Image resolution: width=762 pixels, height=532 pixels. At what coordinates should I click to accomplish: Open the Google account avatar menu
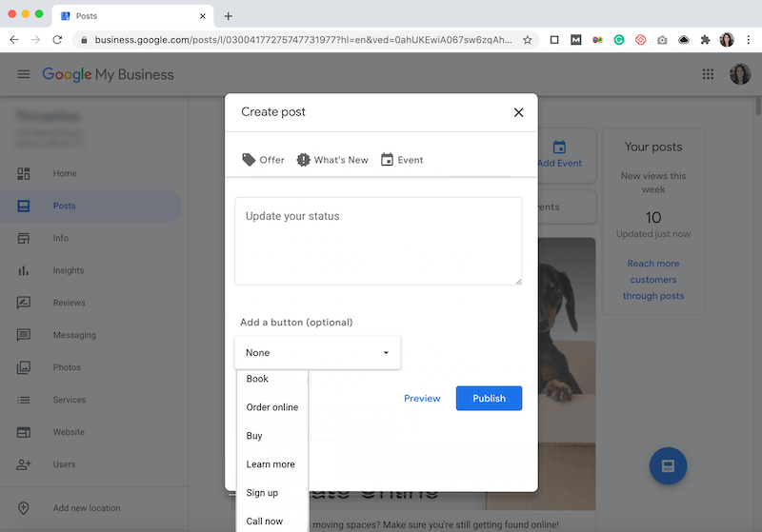(x=740, y=74)
